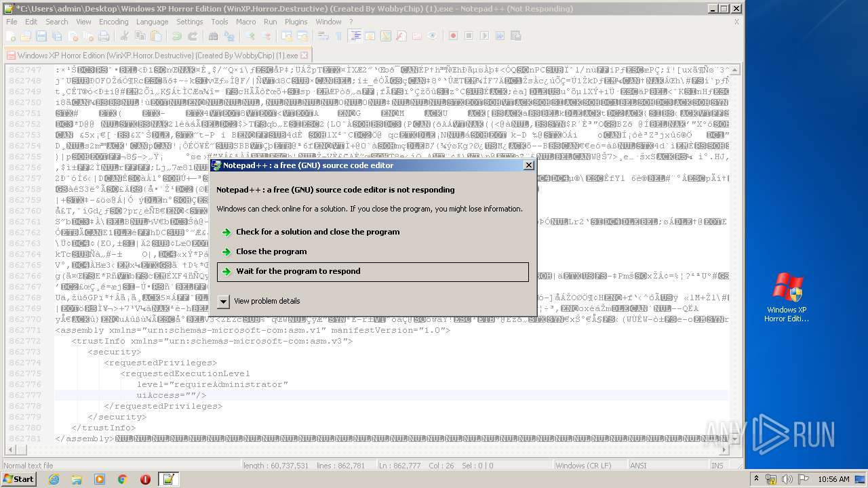This screenshot has height=488, width=868.
Task: Click the 10:56 AM taskbar clock
Action: tap(833, 479)
